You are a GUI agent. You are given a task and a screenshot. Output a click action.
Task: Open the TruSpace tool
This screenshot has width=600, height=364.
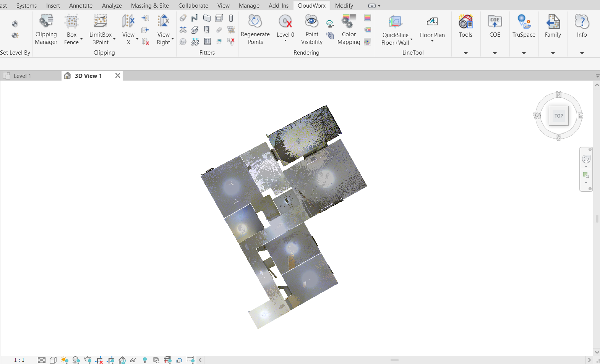pos(524,26)
